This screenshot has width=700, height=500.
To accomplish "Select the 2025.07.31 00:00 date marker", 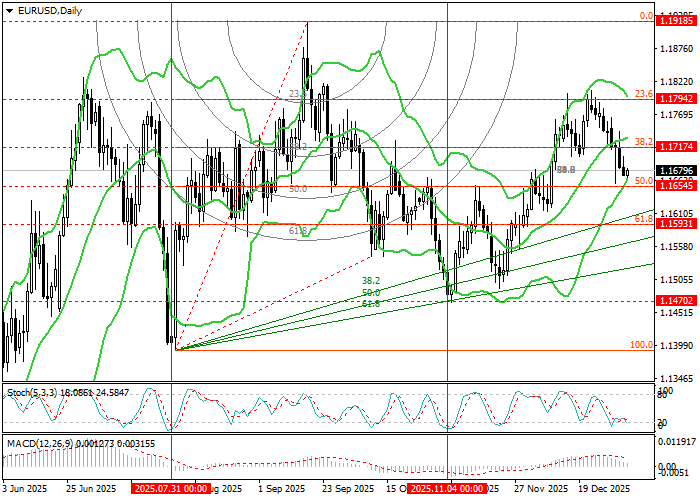I will coord(171,489).
